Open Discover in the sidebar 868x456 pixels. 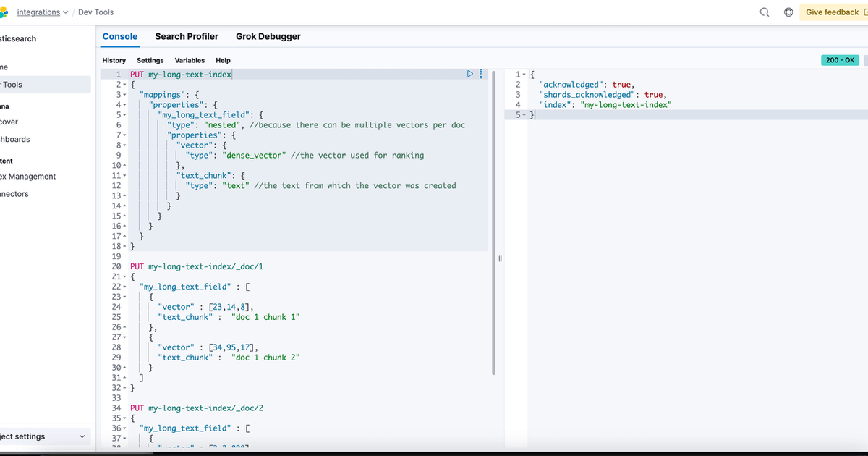[x=9, y=122]
